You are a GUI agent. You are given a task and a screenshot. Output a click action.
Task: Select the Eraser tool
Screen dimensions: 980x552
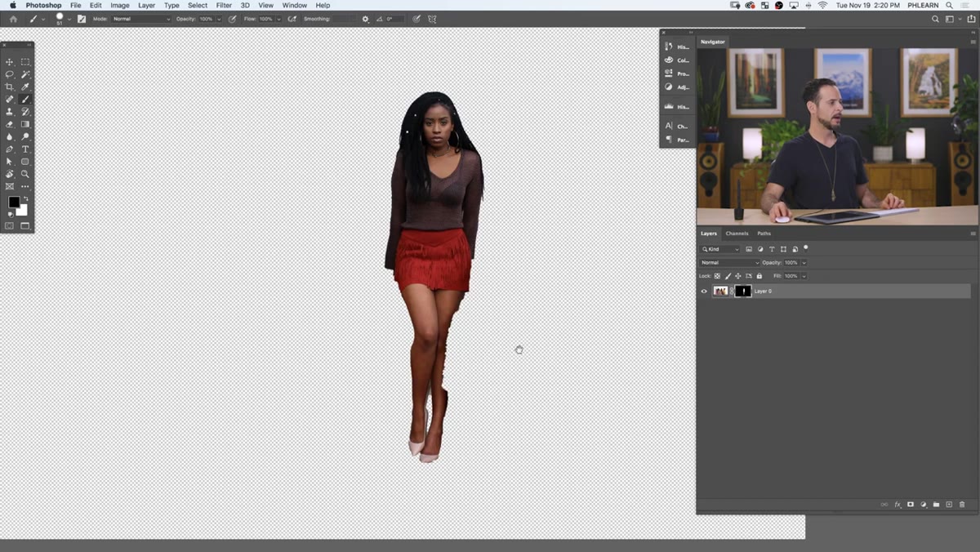(10, 124)
